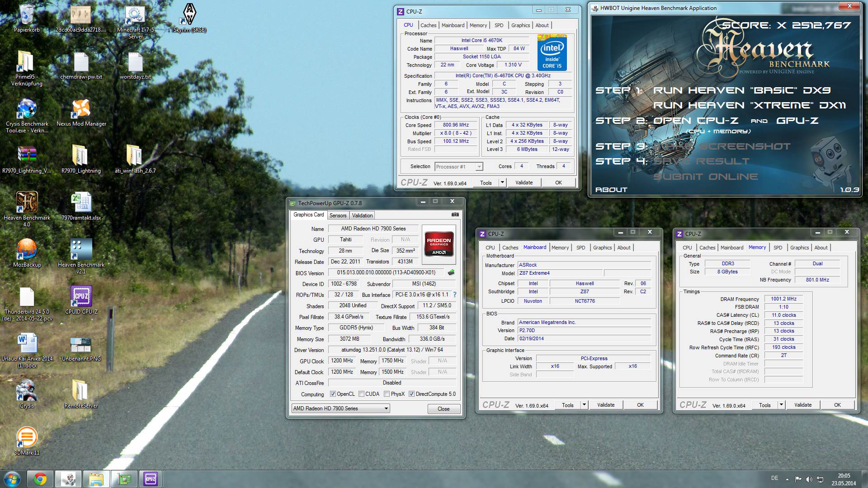The image size is (868, 488).
Task: Open the Processor #1 selection dropdown
Action: tap(459, 167)
